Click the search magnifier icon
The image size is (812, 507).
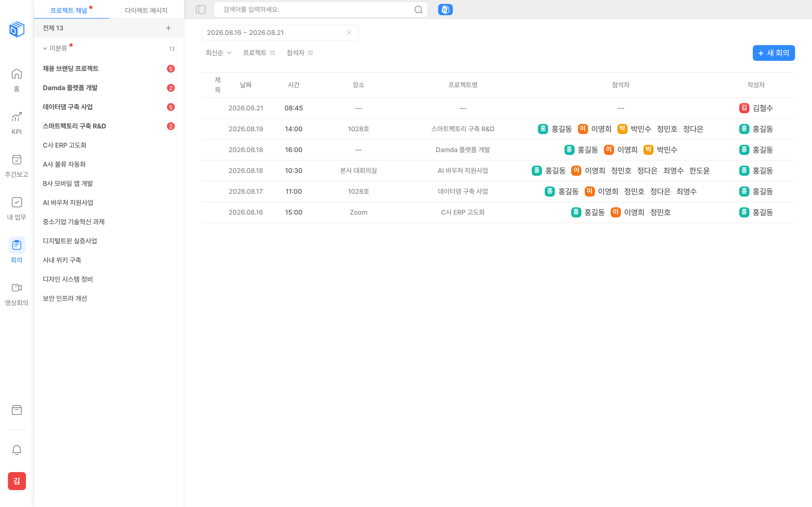click(418, 10)
